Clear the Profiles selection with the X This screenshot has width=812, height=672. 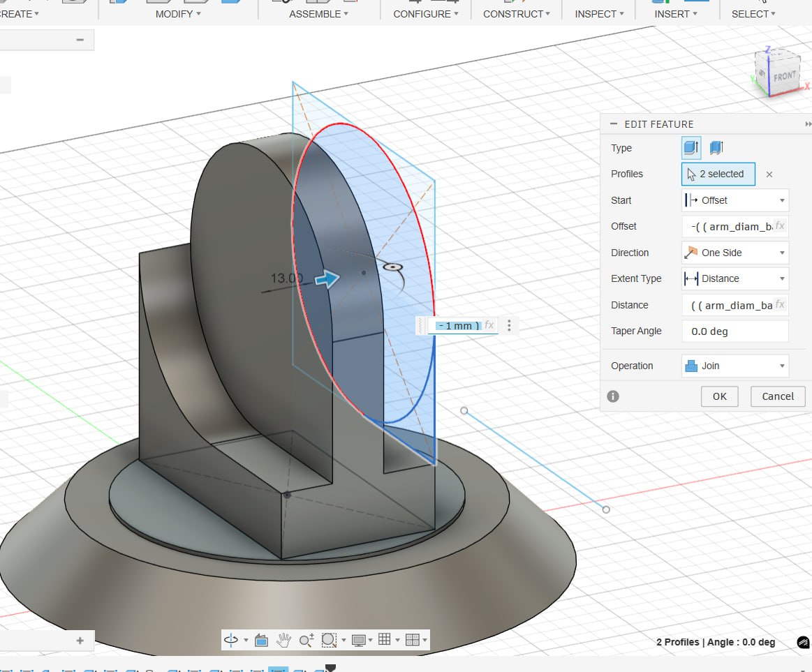[769, 174]
